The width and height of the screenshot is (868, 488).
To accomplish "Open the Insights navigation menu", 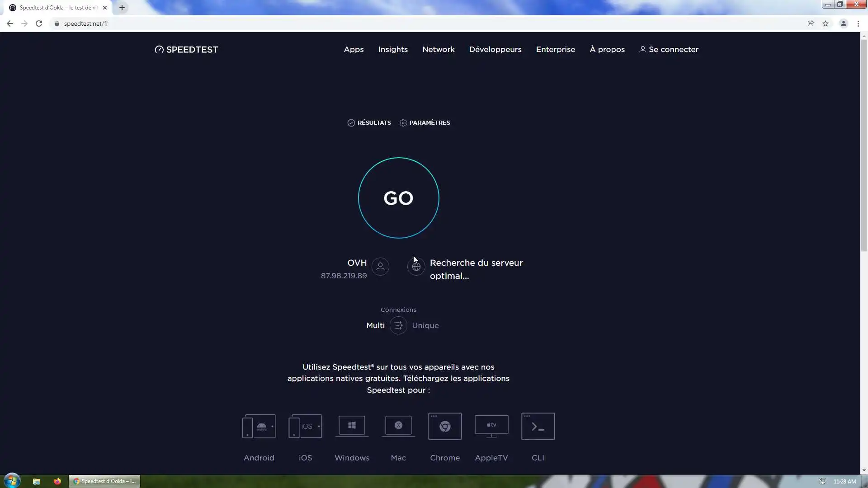I will pos(393,49).
